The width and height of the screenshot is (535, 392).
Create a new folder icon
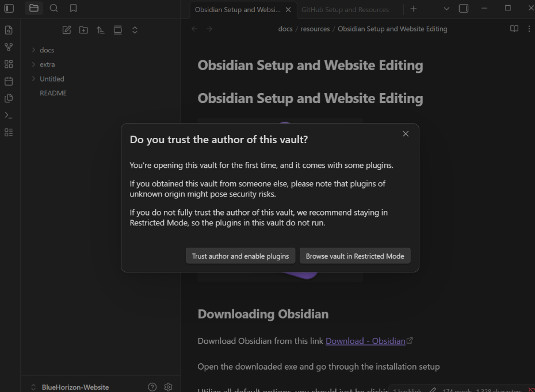[83, 30]
